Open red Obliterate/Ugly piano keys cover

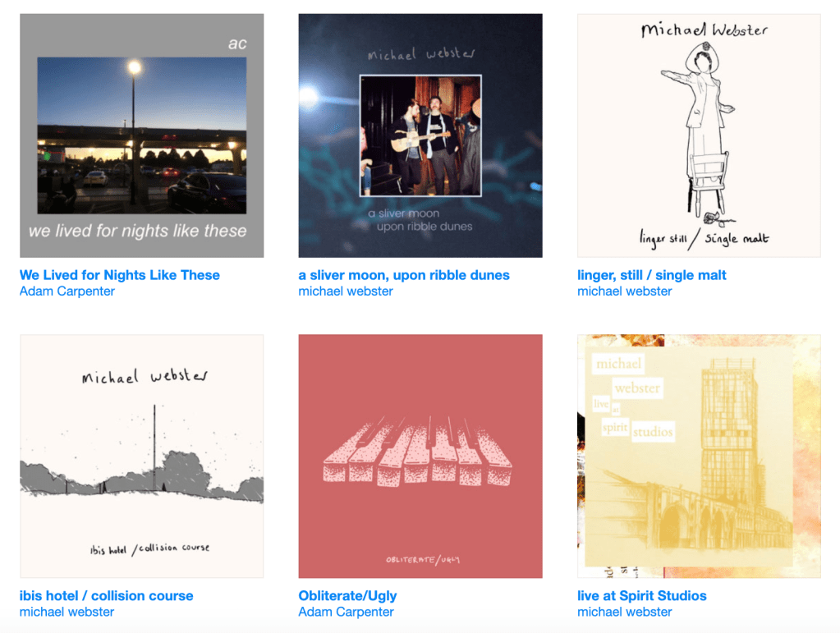tap(420, 456)
